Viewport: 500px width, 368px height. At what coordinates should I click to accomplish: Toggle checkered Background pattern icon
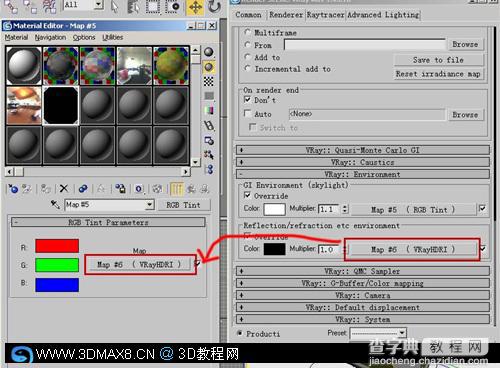(x=209, y=81)
